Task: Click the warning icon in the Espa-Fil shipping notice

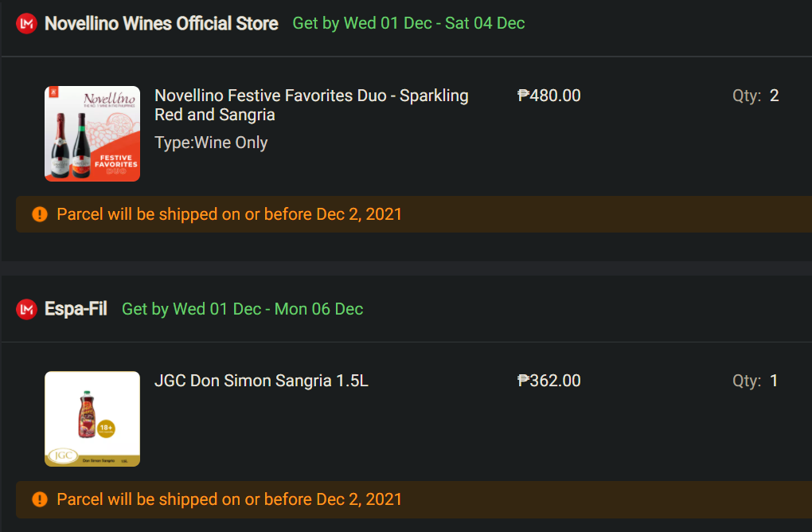Action: point(40,499)
